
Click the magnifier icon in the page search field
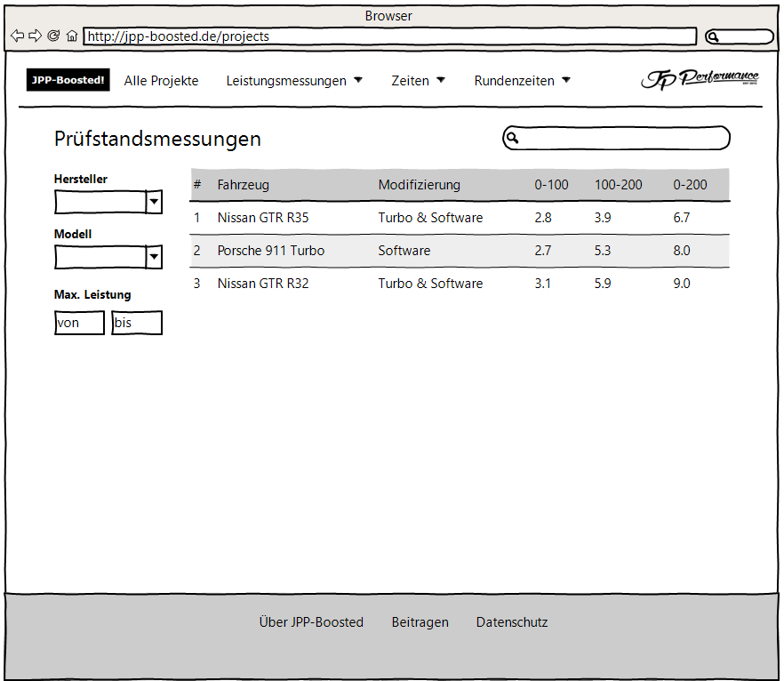click(514, 138)
